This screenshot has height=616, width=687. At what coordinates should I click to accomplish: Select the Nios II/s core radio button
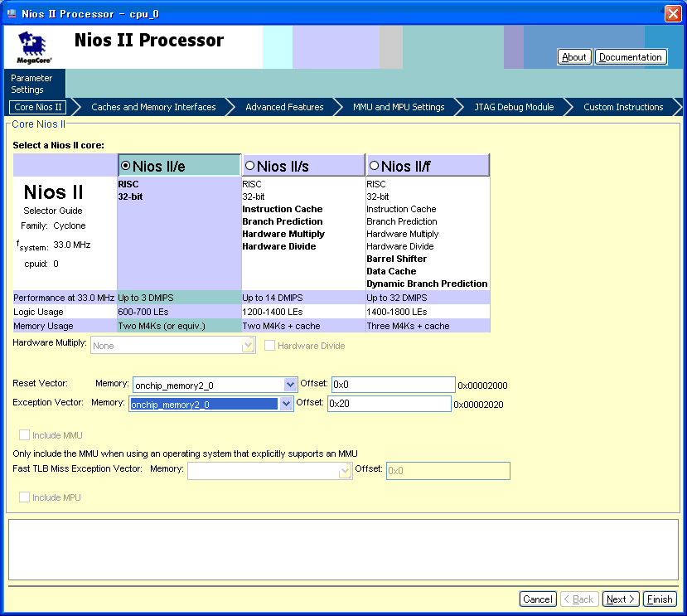(249, 166)
